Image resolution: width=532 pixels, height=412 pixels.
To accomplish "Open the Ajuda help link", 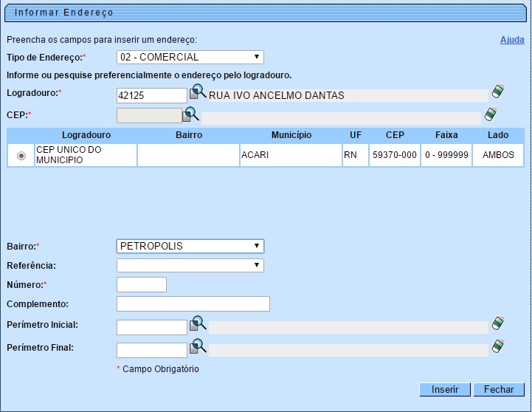I will tap(511, 40).
